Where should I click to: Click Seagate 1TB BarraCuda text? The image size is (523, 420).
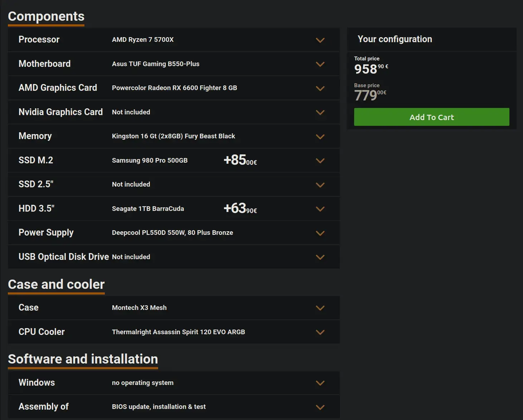(x=148, y=209)
